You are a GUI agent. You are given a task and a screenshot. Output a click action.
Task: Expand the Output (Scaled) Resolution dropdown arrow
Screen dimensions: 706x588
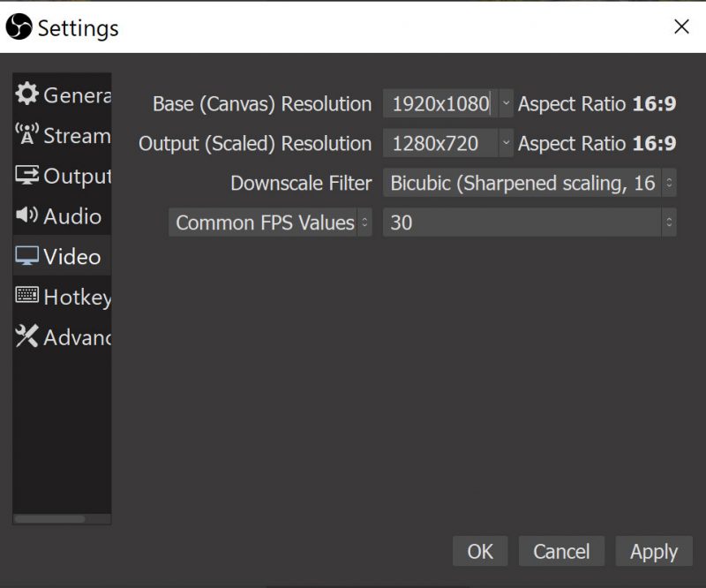(505, 142)
